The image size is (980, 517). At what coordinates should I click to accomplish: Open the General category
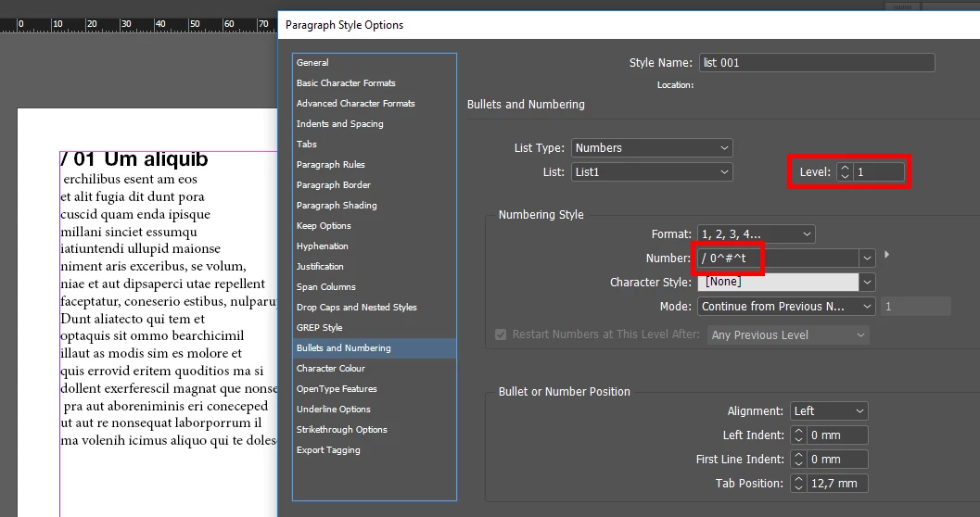click(x=374, y=62)
